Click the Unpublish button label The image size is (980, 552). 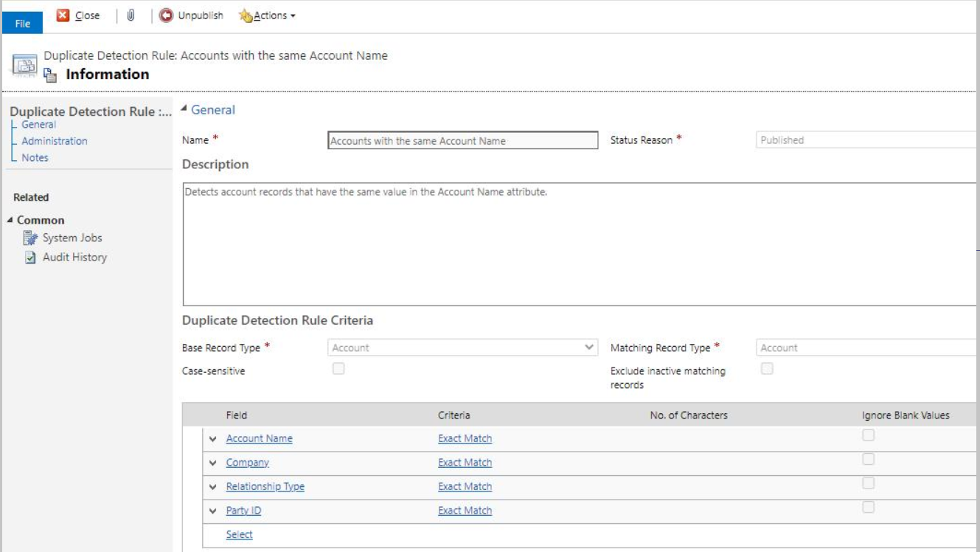click(201, 15)
